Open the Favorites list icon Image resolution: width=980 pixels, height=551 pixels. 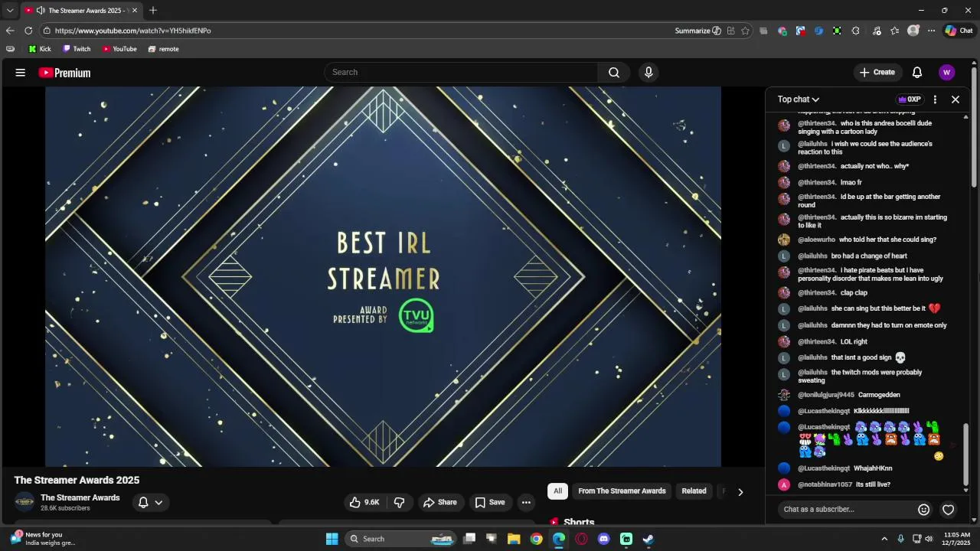point(895,31)
